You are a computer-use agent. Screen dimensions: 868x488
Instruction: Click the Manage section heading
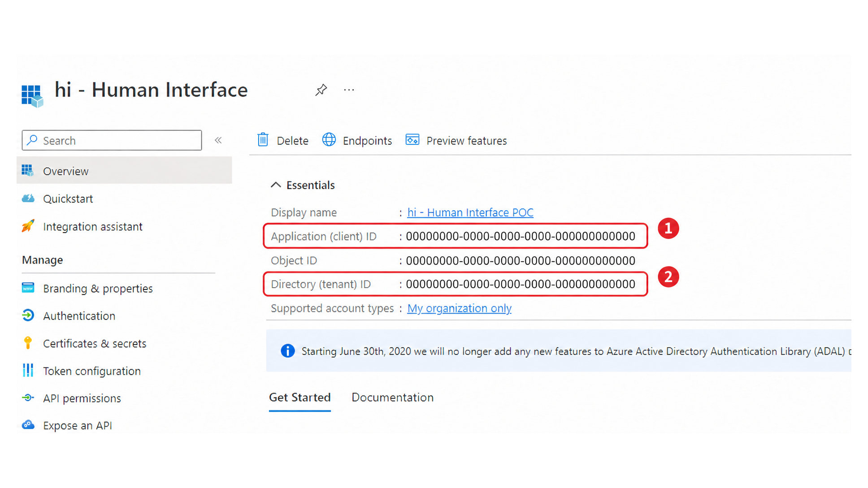pyautogui.click(x=43, y=260)
